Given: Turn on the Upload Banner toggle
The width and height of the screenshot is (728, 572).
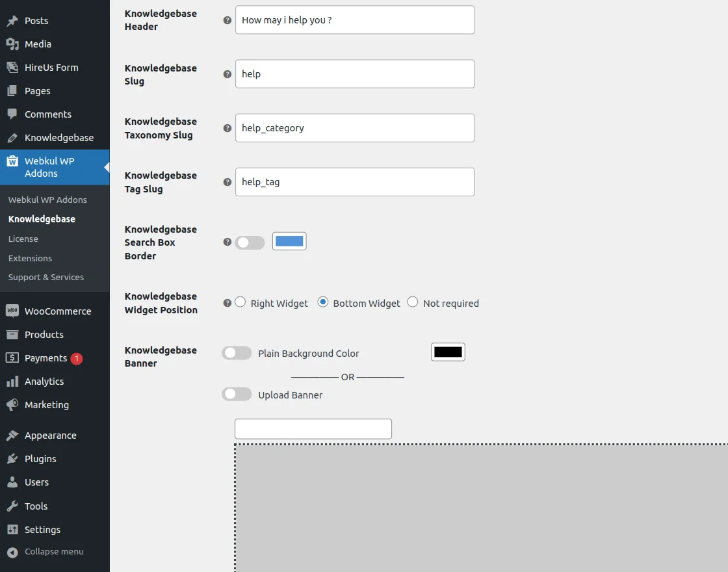Looking at the screenshot, I should [237, 394].
